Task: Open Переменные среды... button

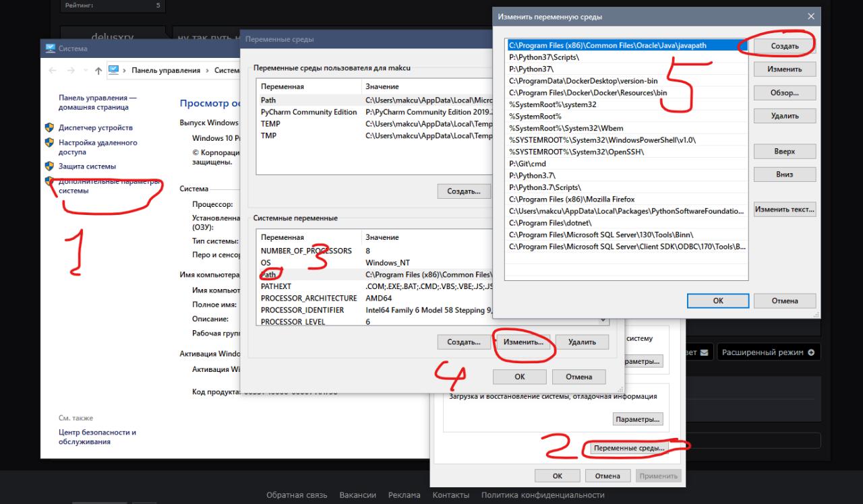Action: tap(628, 447)
